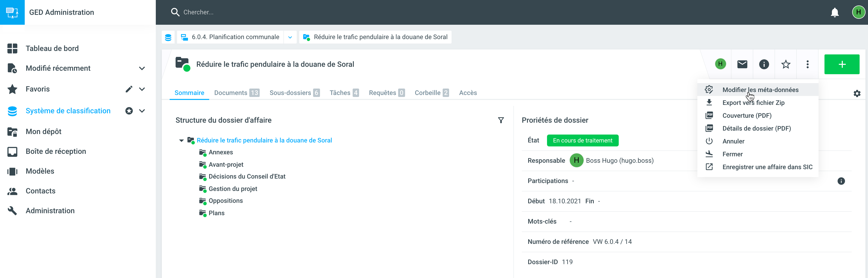Click the En cours de traitement status badge

point(582,140)
